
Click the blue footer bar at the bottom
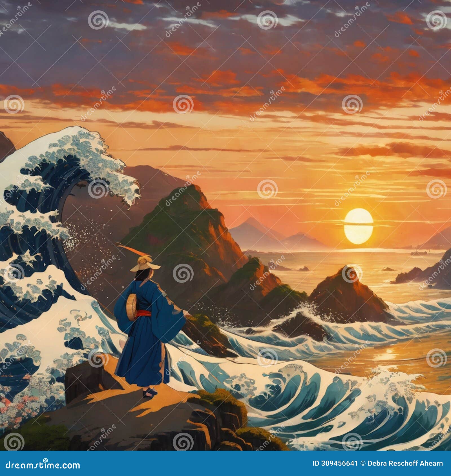point(225,463)
